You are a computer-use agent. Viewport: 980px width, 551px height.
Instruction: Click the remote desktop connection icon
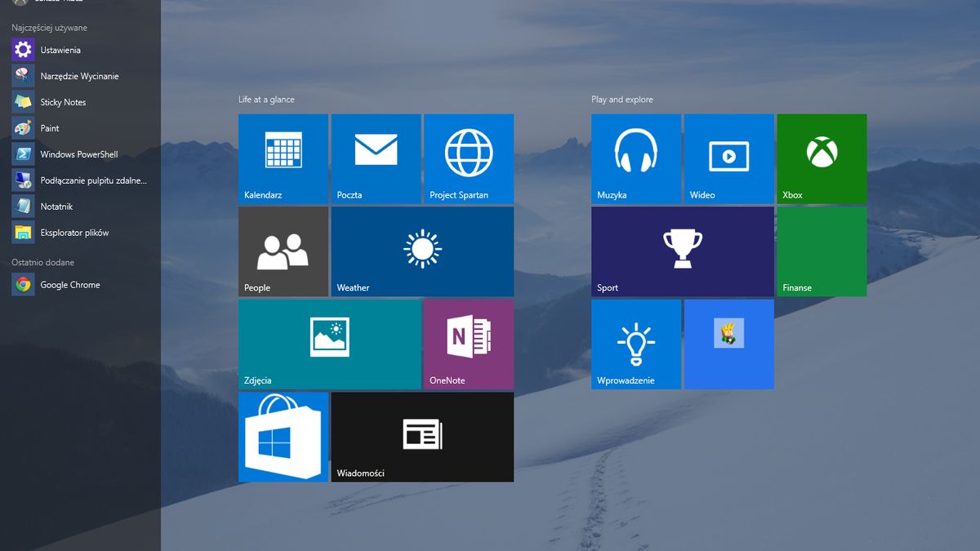point(23,180)
